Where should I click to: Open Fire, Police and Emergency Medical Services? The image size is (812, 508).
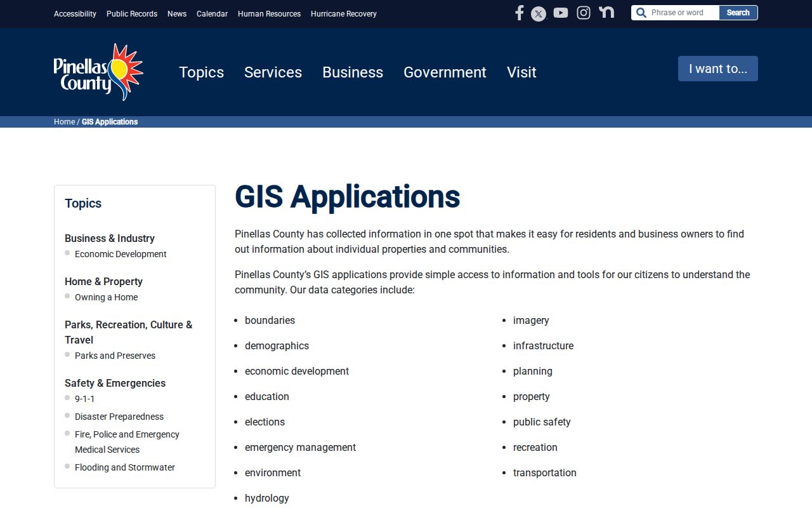127,442
